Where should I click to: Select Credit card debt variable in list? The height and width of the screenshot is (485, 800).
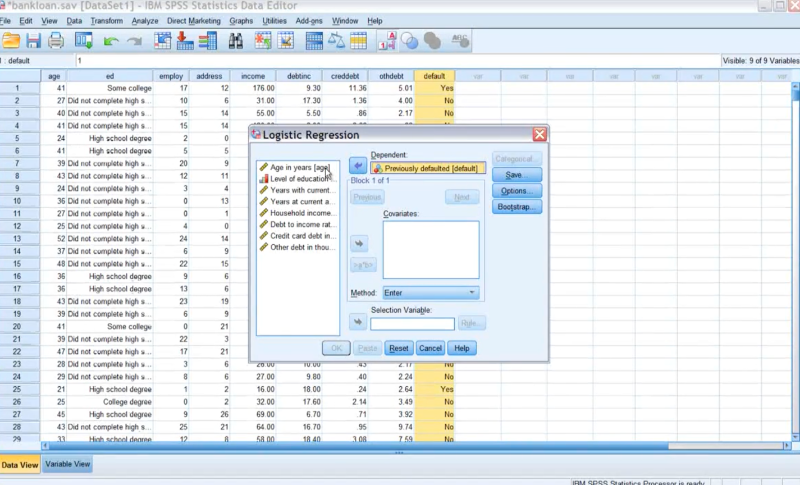click(x=298, y=236)
